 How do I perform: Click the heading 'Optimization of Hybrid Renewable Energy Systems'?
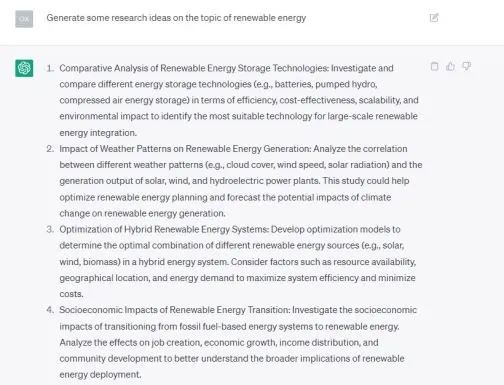coord(164,229)
